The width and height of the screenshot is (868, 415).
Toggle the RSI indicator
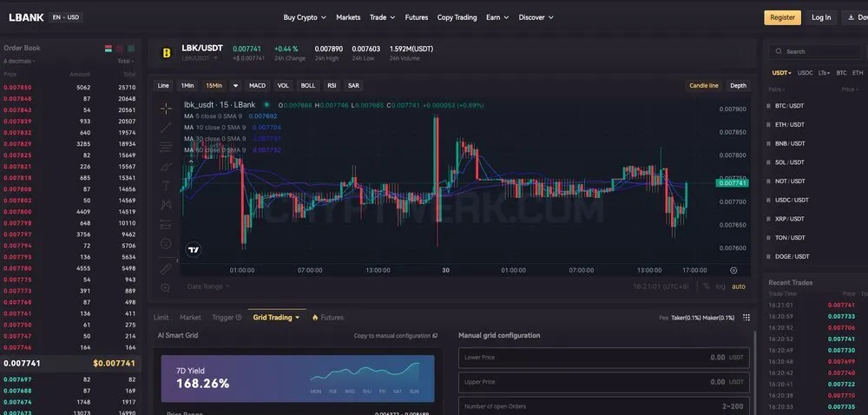click(x=332, y=86)
